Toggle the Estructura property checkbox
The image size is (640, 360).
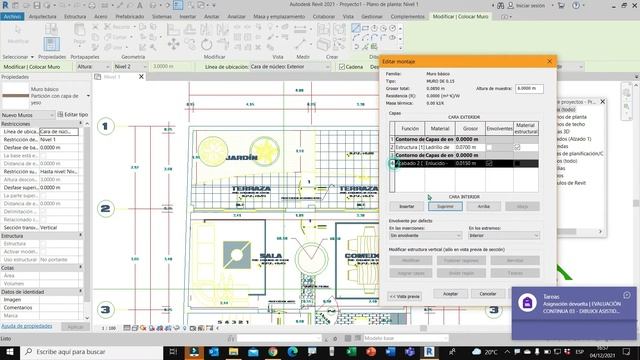[x=43, y=244]
